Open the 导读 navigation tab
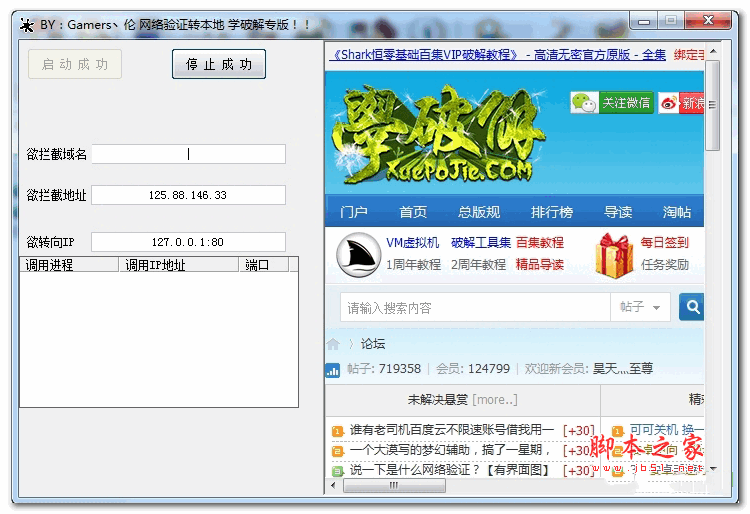The height and width of the screenshot is (514, 750). tap(618, 212)
